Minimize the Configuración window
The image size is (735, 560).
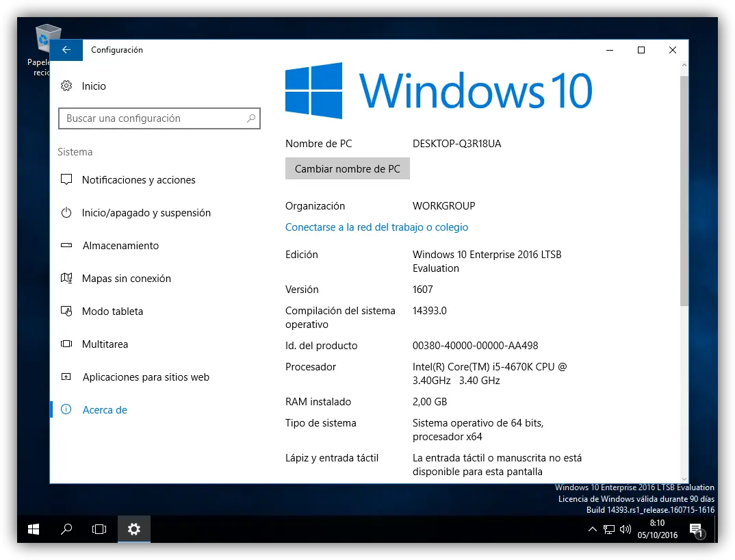click(610, 50)
